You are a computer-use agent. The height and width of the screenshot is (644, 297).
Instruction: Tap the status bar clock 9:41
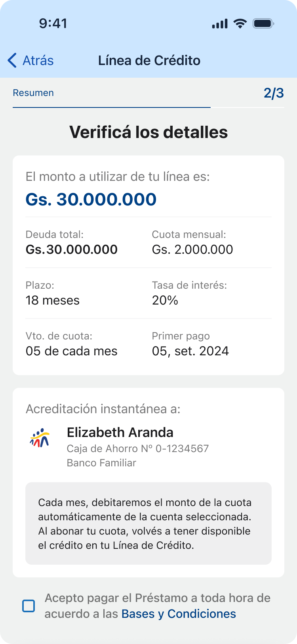(x=53, y=23)
